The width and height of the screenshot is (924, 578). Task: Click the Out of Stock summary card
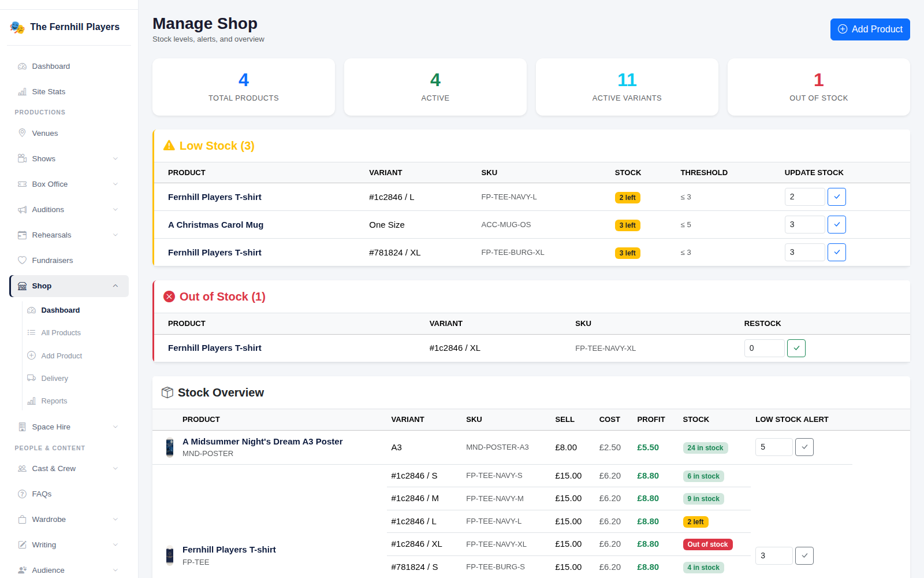click(x=819, y=87)
